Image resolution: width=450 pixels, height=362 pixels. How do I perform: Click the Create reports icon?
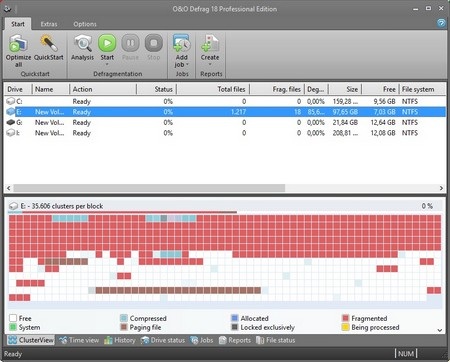tap(210, 44)
